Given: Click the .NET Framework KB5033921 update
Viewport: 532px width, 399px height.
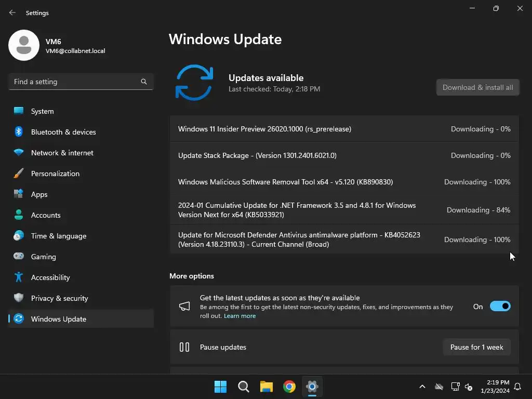Looking at the screenshot, I should pos(344,210).
